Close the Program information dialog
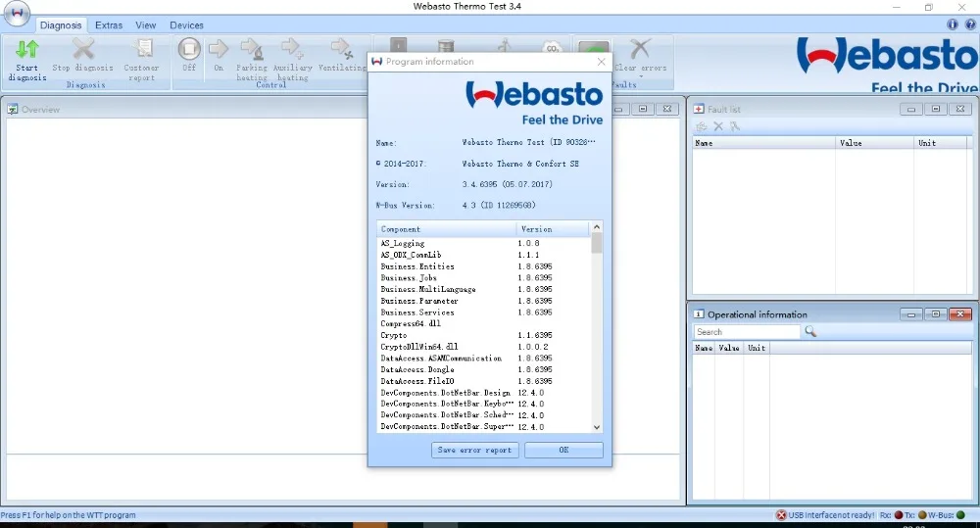 pyautogui.click(x=601, y=62)
